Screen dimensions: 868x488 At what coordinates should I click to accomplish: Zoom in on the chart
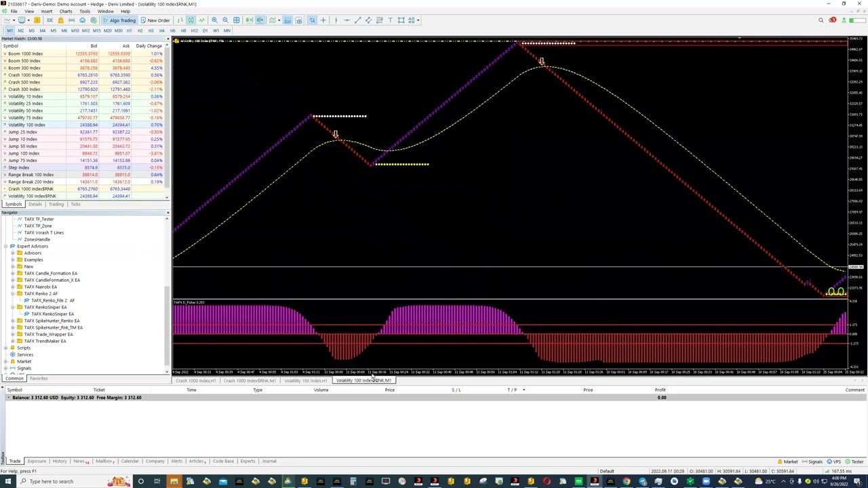coord(214,20)
